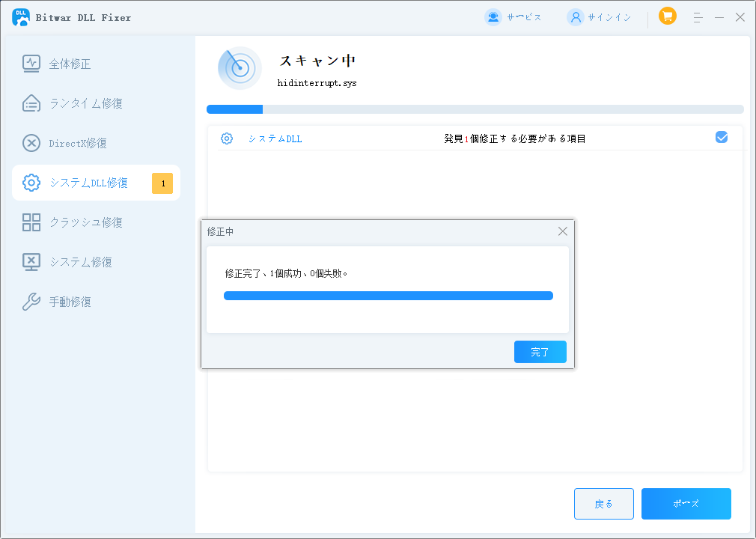This screenshot has width=756, height=539.
Task: Open the hamburger menu in title bar
Action: pyautogui.click(x=698, y=17)
